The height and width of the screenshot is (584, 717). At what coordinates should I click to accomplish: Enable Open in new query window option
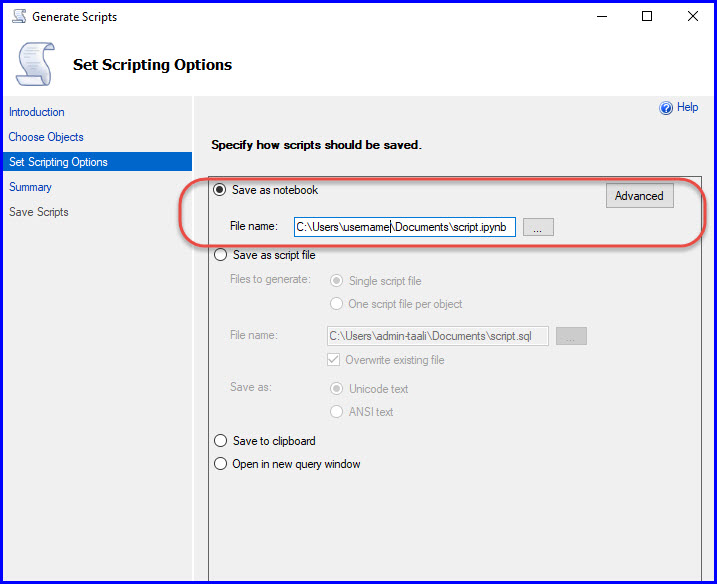(x=220, y=464)
